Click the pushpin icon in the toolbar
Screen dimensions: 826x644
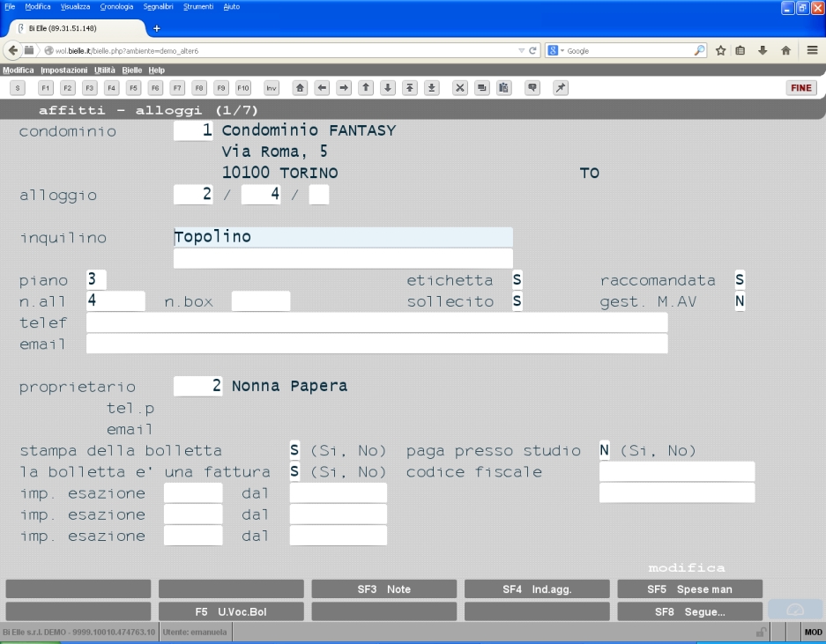click(561, 88)
